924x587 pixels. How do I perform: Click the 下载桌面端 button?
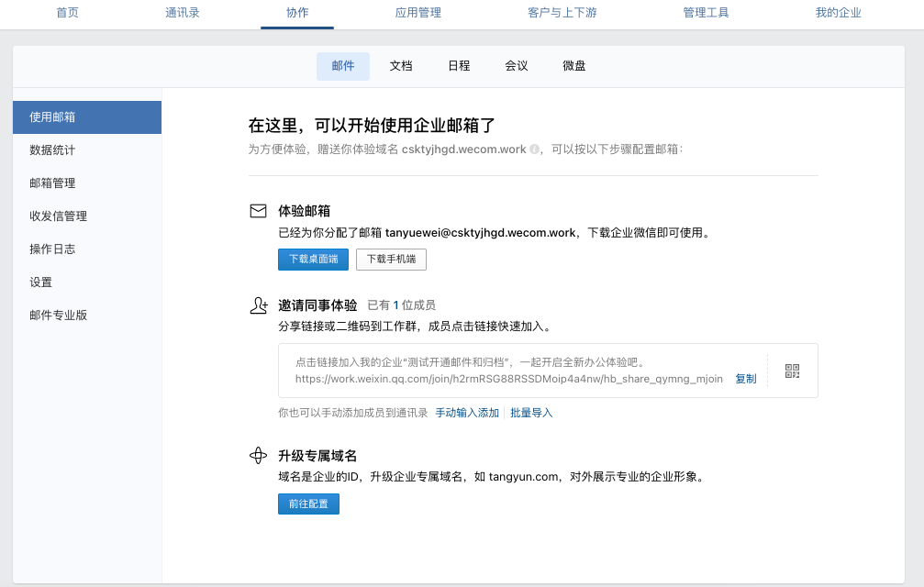pos(312,259)
